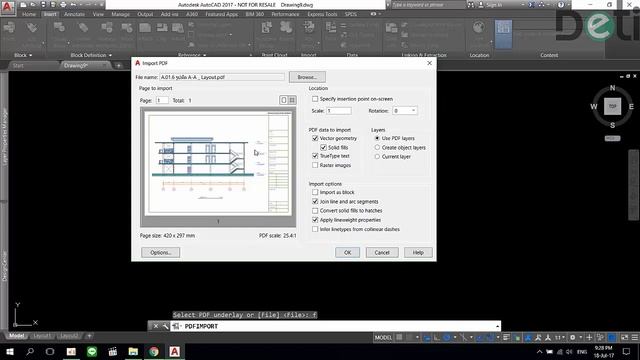Open the Express Tools ribbon tab
Viewport: 640px width, 360px height.
(322, 14)
